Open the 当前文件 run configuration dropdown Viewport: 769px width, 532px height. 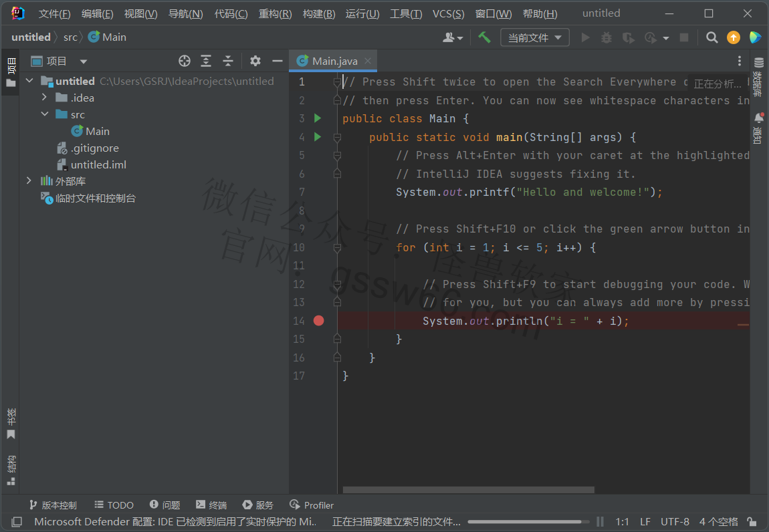tap(534, 37)
